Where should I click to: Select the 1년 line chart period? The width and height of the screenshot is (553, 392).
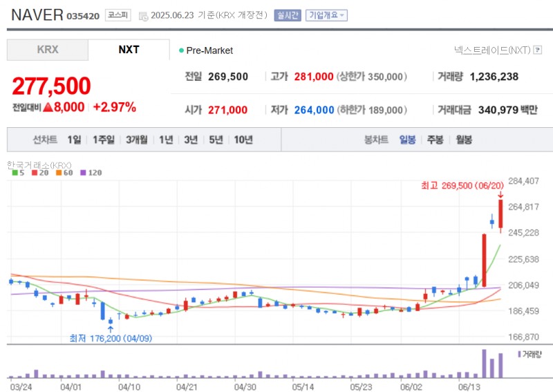coord(166,140)
